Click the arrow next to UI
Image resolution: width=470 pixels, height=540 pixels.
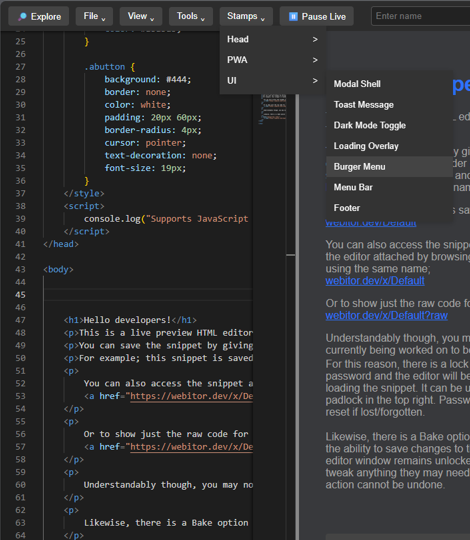click(x=315, y=81)
